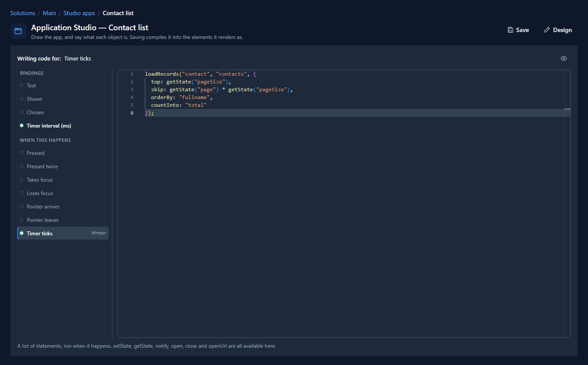This screenshot has width=588, height=365.
Task: Select the Pressed event
Action: pos(63,153)
